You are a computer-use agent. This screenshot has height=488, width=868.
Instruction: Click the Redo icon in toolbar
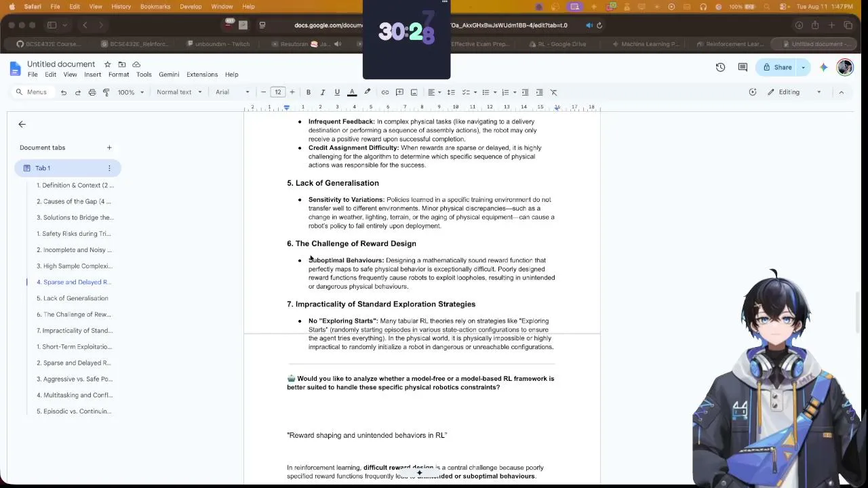[x=78, y=92]
